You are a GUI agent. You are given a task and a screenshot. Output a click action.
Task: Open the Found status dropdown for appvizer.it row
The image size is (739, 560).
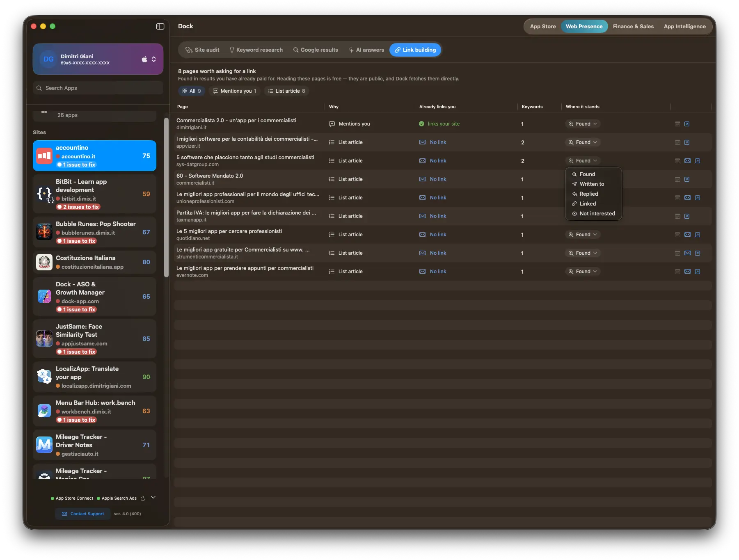pos(583,142)
